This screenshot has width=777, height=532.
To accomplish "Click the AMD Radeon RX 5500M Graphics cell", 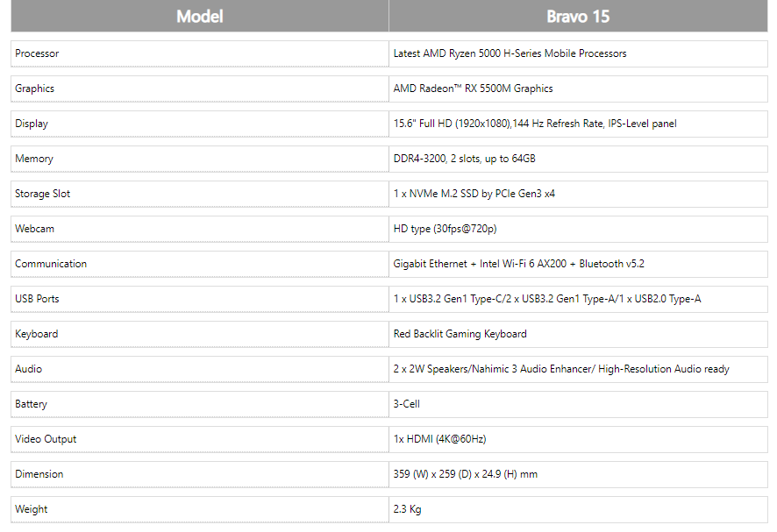I will pos(578,89).
